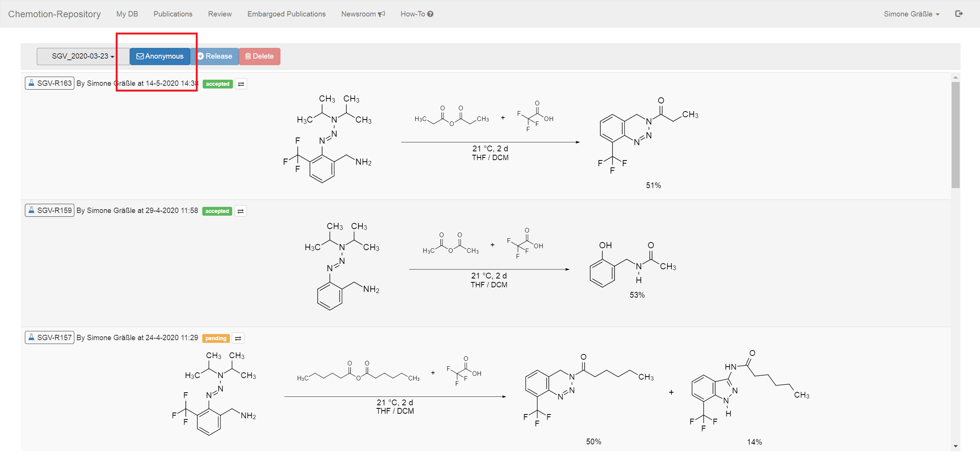Open the SGV_2020-03-23 collection dropdown
Screen dimensions: 980x475
click(x=83, y=56)
